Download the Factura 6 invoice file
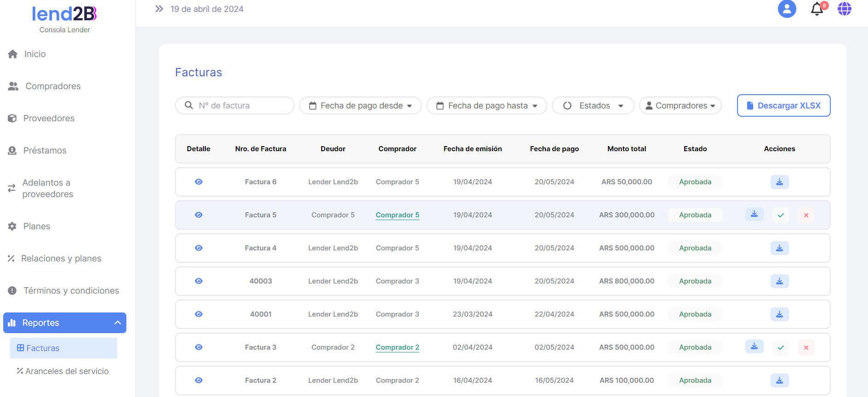 click(x=779, y=182)
